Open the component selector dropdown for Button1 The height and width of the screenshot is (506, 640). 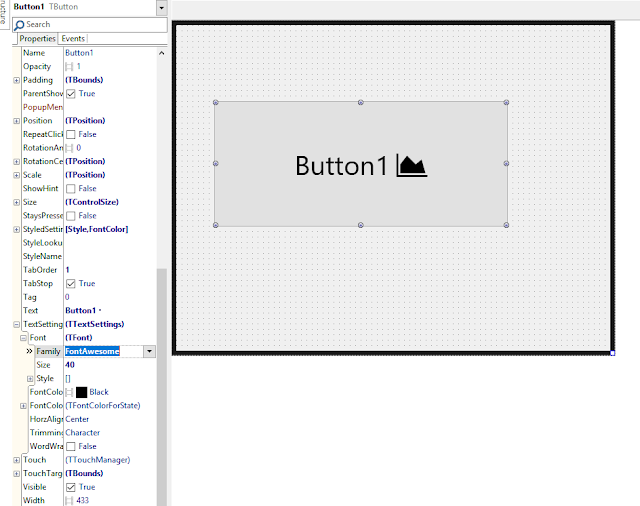tap(162, 7)
